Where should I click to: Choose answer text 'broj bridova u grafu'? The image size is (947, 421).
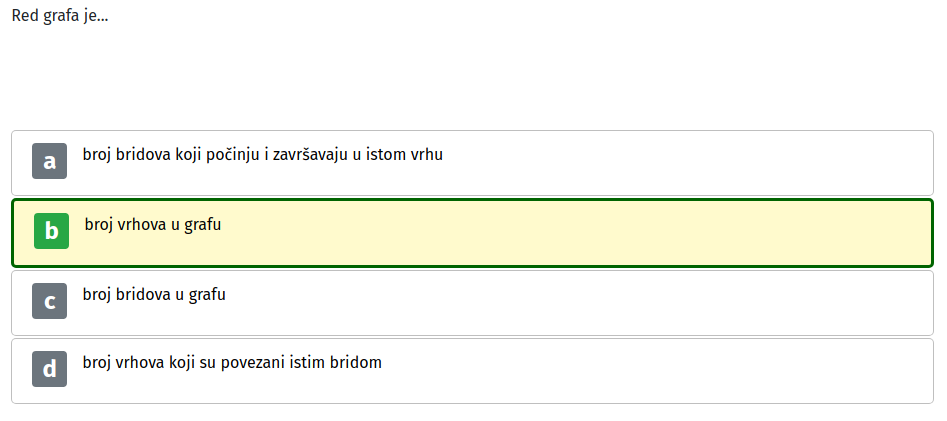pyautogui.click(x=154, y=295)
